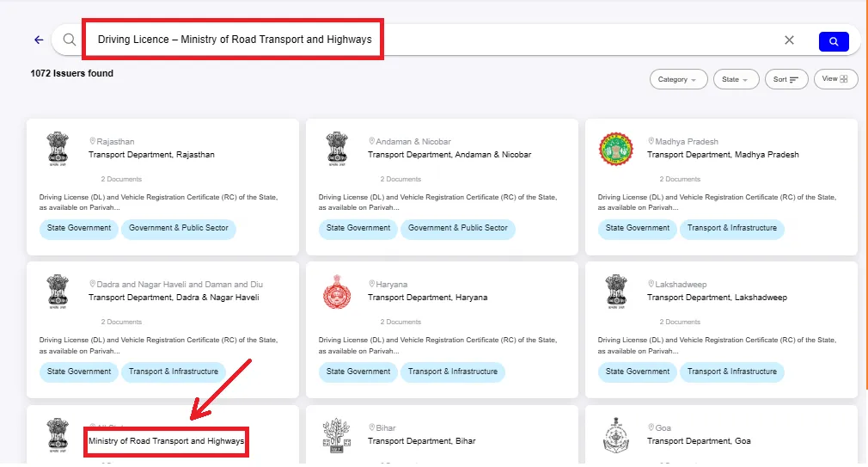Click the 1072 Issuers found text
868x467 pixels.
tap(72, 73)
